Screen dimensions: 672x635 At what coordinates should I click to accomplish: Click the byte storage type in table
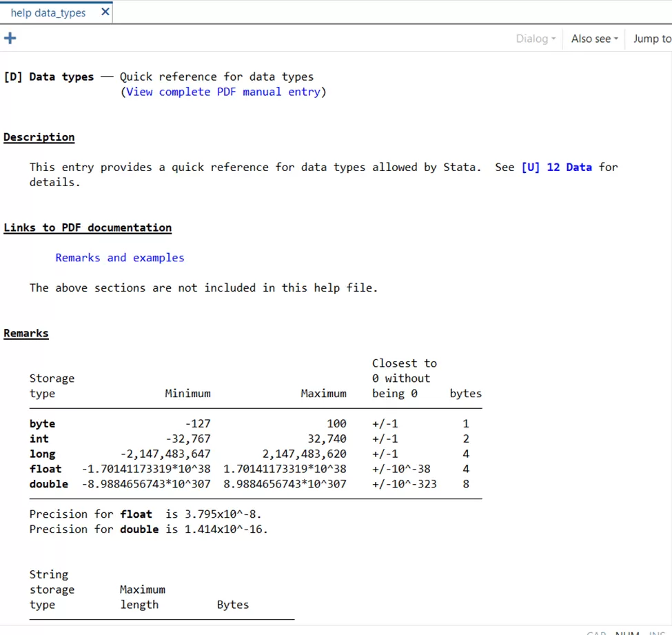pyautogui.click(x=42, y=424)
